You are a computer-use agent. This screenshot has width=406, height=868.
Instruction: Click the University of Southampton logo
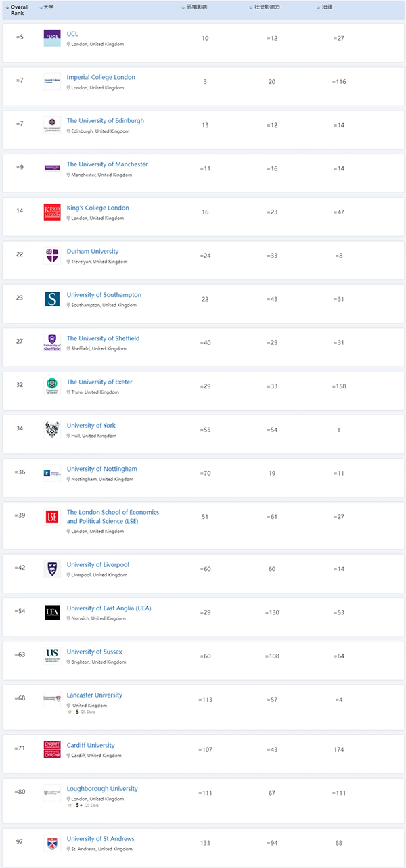(52, 299)
